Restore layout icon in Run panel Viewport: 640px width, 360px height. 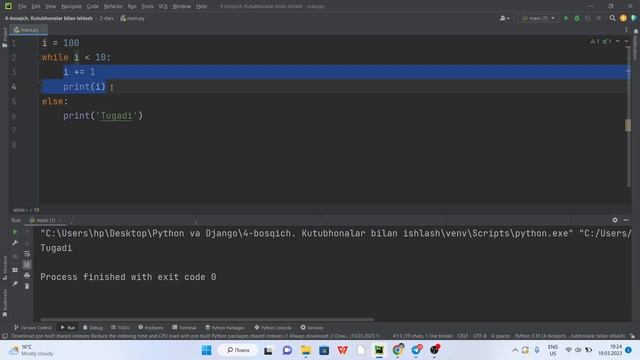point(15,270)
